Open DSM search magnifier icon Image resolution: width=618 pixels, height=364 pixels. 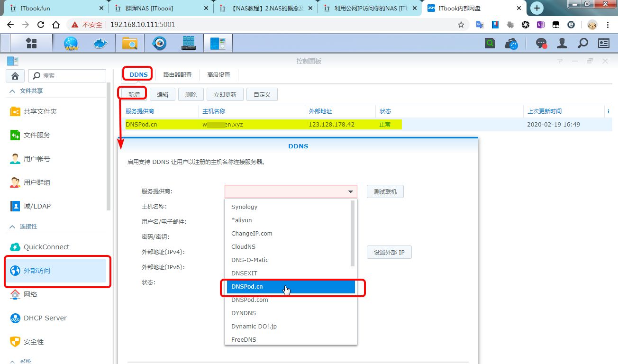[x=583, y=44]
